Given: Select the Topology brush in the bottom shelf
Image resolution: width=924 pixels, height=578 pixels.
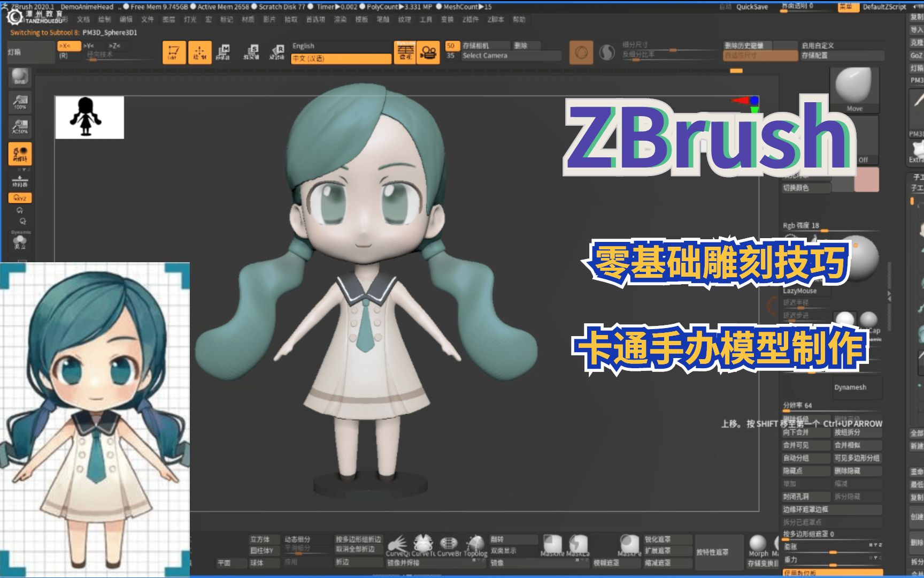Looking at the screenshot, I should point(475,544).
